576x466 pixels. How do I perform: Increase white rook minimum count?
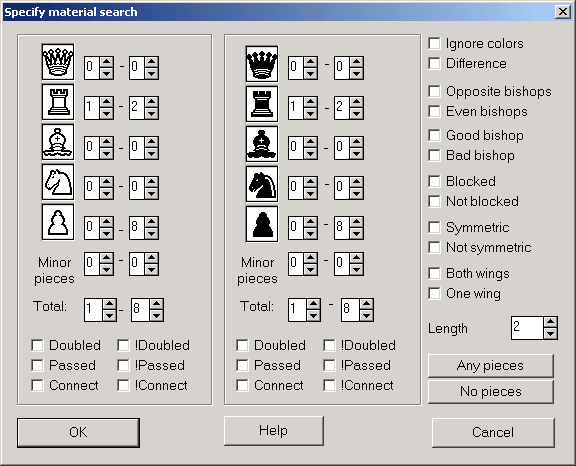pyautogui.click(x=107, y=101)
